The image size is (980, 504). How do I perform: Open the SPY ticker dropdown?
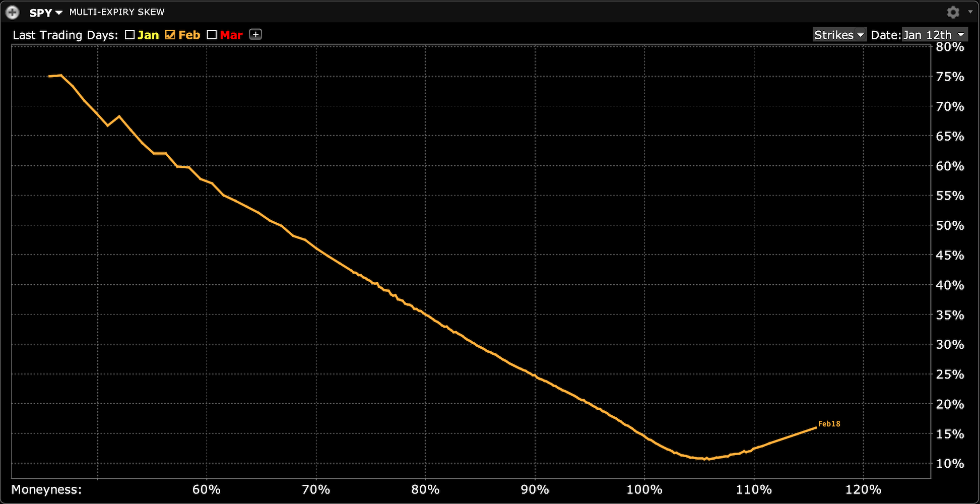point(46,13)
